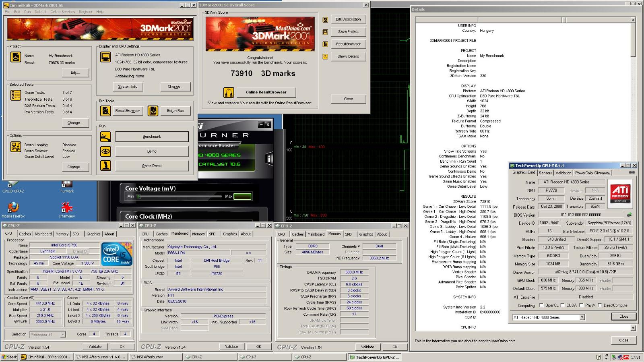Click the Intel Core i5 logo in CPU-Z
The image size is (644, 362).
point(117,254)
